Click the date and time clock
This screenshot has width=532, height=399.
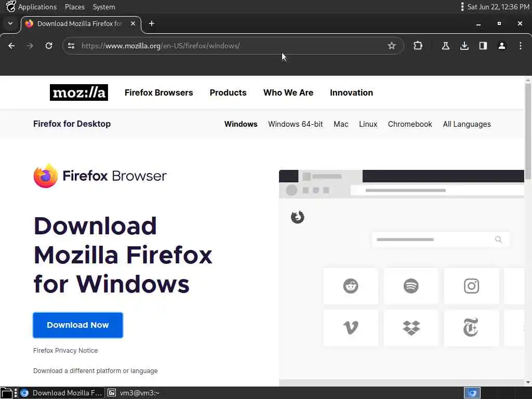tap(498, 7)
